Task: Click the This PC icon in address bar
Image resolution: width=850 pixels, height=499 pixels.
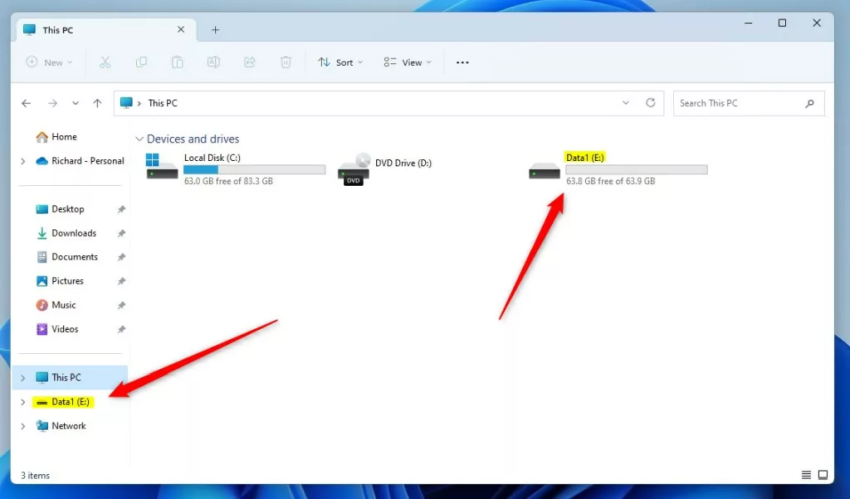Action: 126,102
